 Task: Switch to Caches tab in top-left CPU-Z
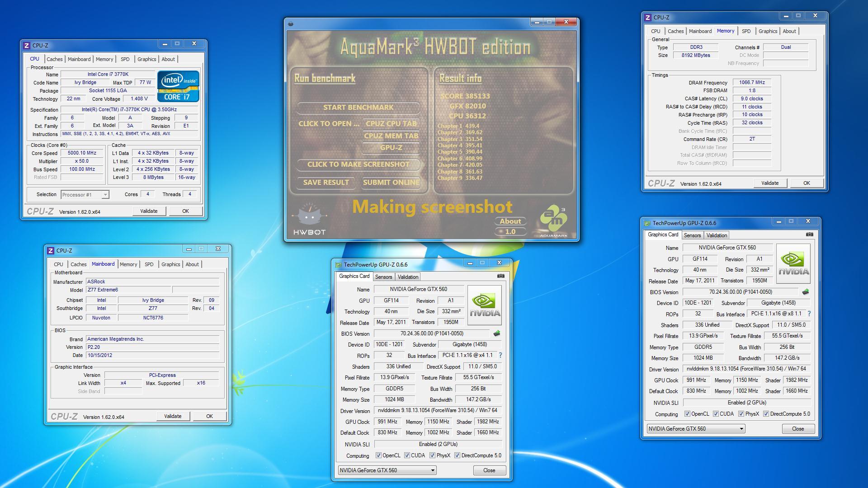55,59
